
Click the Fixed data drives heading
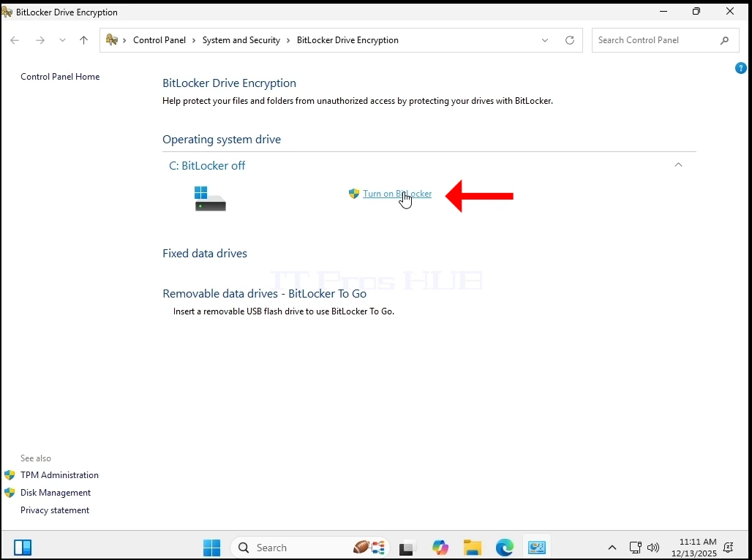click(x=205, y=254)
